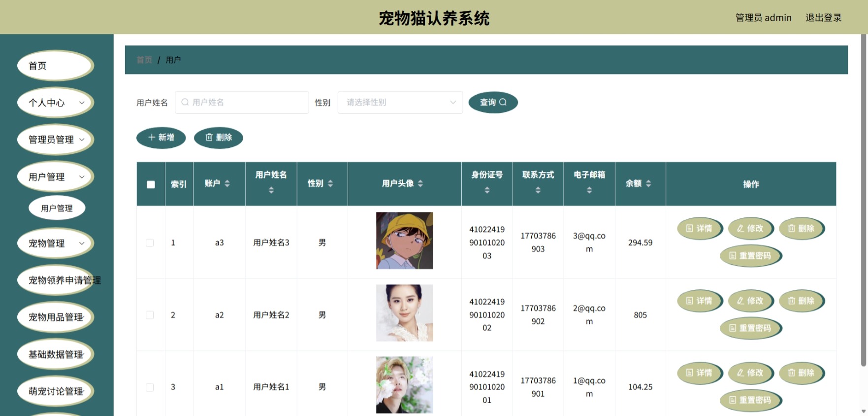Click 重置密码 for user a3
Screen dimensions: 868x416
click(x=751, y=255)
